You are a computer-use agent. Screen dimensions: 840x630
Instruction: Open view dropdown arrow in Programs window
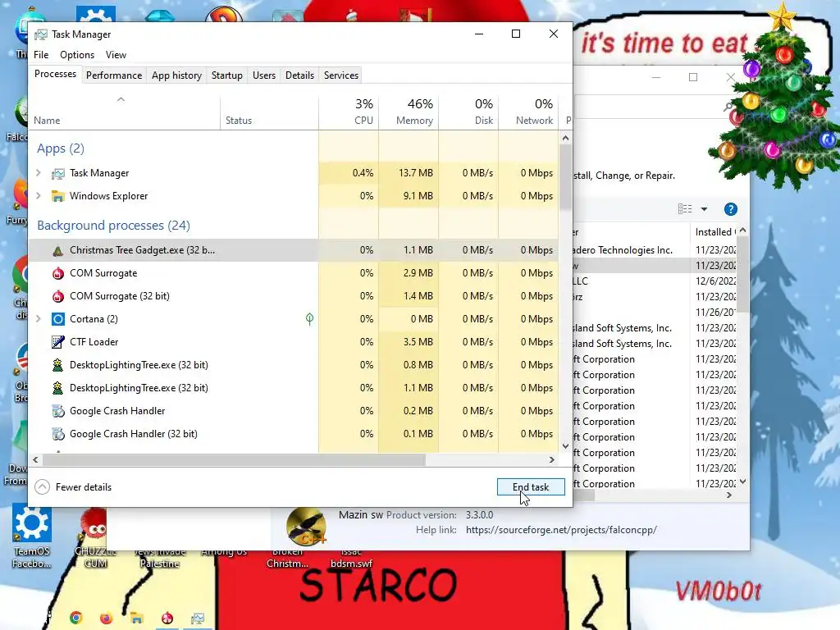[705, 209]
